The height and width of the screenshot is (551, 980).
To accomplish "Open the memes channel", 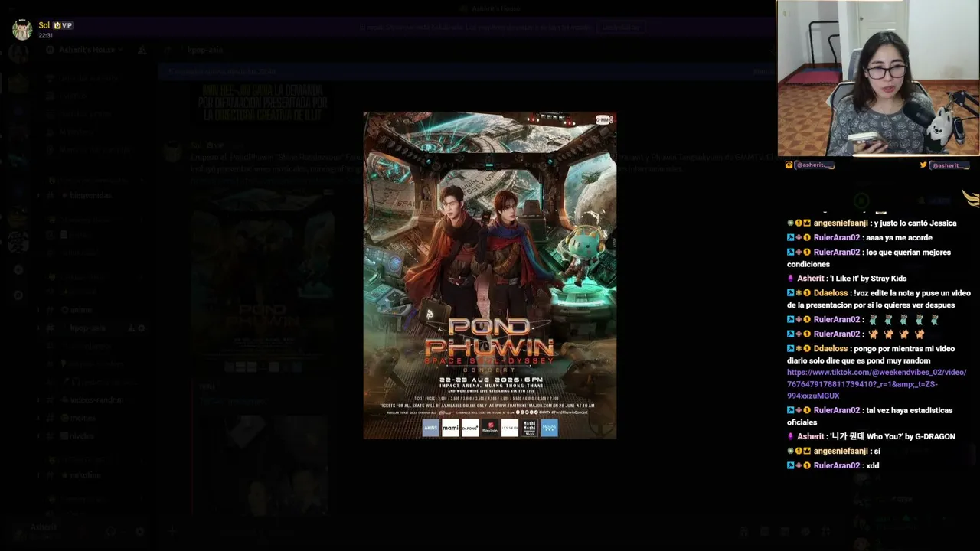I will tap(83, 418).
